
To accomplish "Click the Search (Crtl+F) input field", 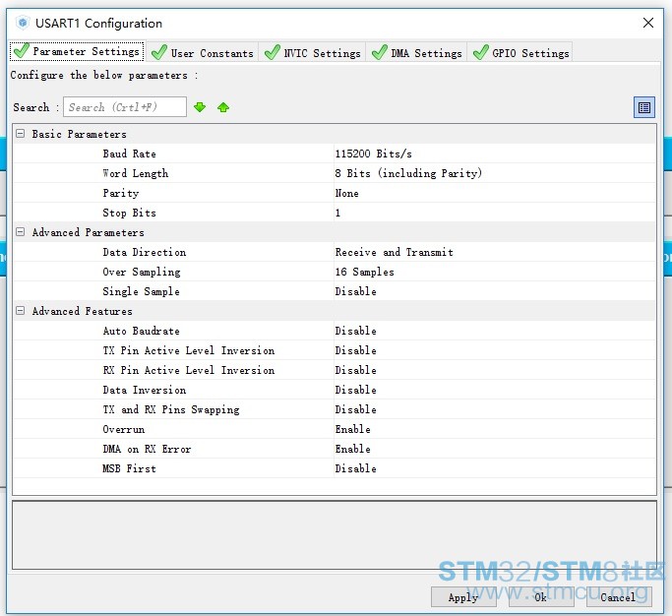I will point(125,106).
